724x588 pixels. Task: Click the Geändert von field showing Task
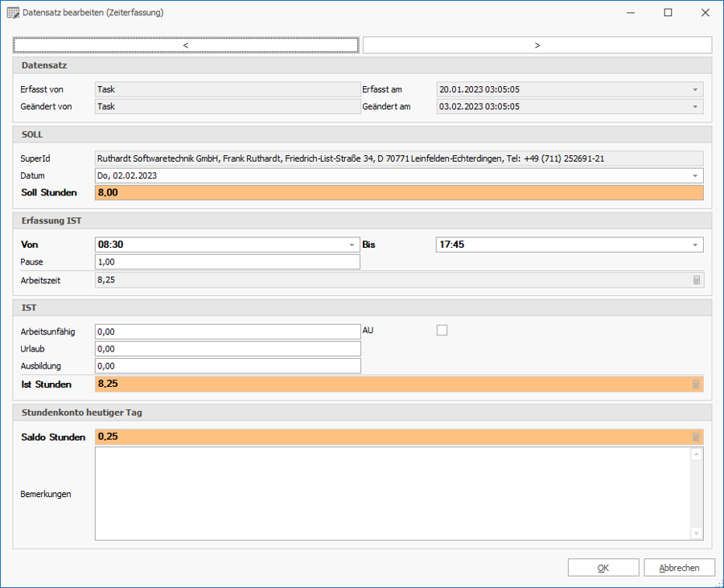pos(228,107)
